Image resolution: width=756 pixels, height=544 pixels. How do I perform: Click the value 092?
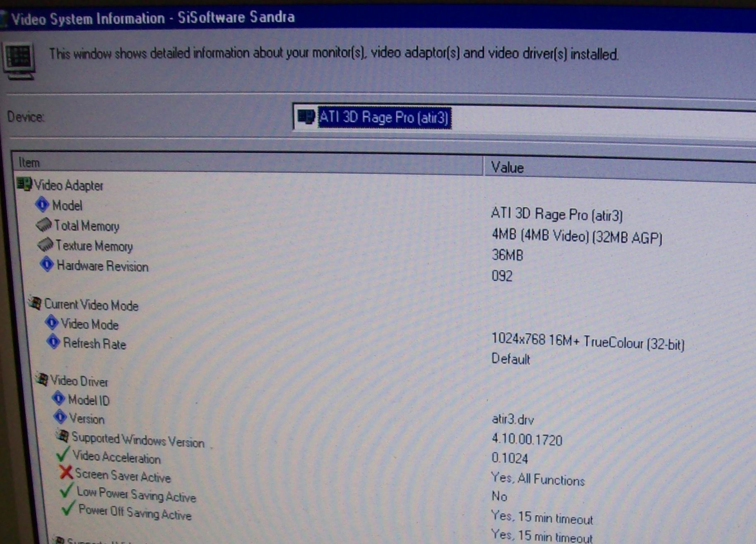pos(502,276)
